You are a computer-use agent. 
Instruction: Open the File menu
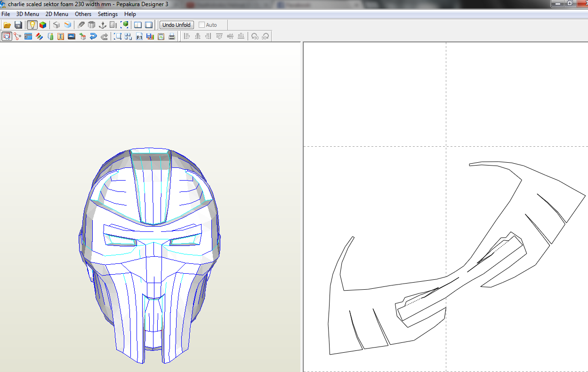click(x=6, y=14)
